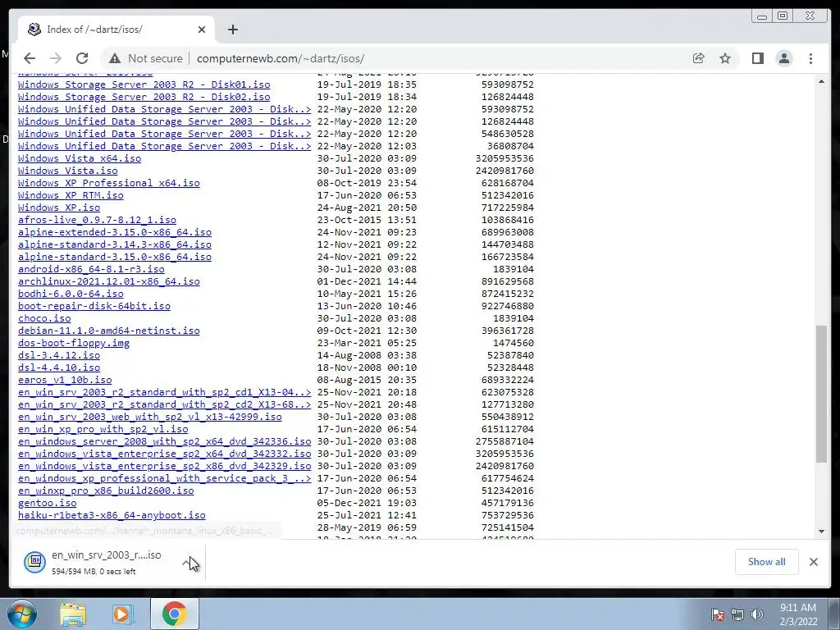The image size is (840, 630).
Task: Download android-x86_64-8.1-r3.iso
Action: click(x=91, y=269)
